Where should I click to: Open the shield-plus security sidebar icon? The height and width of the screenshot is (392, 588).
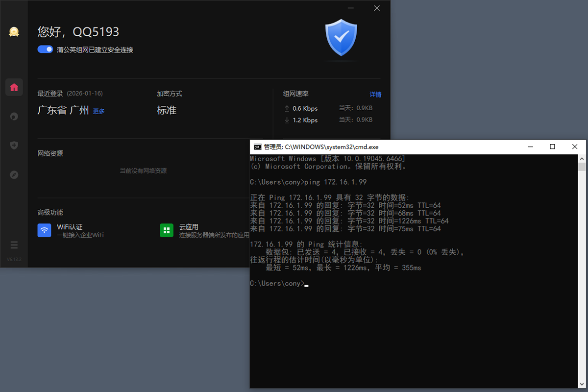[x=14, y=145]
